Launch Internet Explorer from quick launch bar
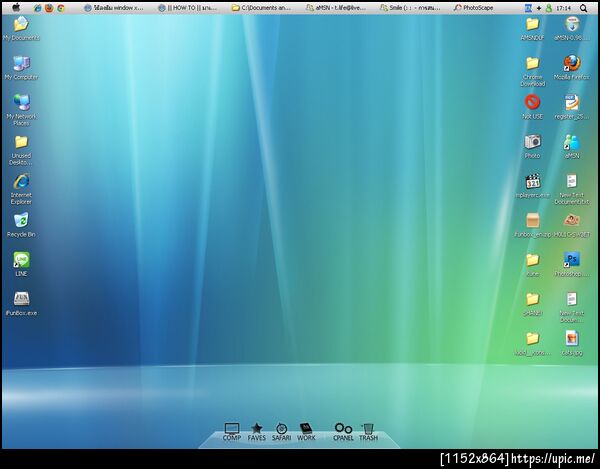This screenshot has height=469, width=600. click(37, 8)
